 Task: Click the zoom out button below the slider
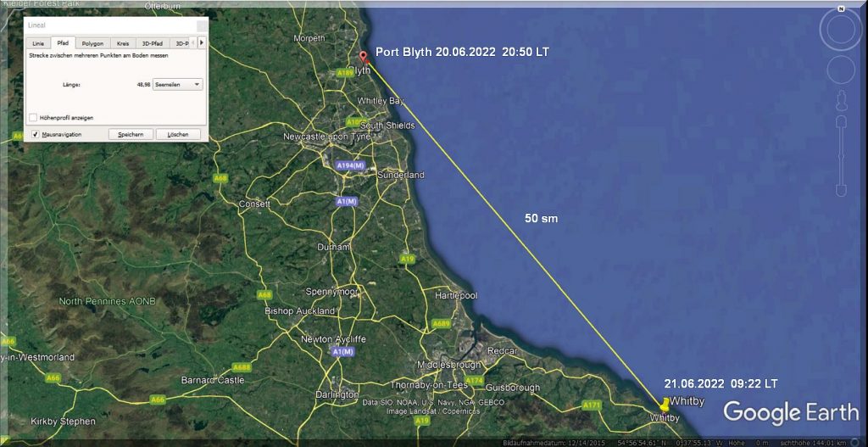tap(841, 190)
